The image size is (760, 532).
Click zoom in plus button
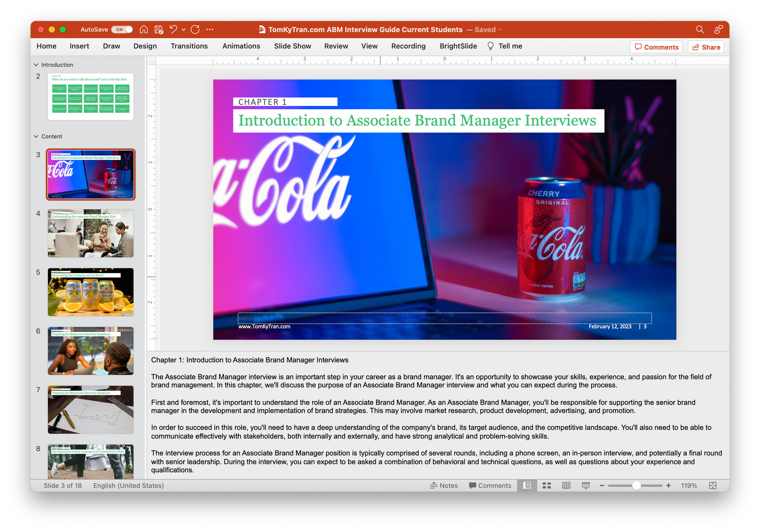[x=668, y=486]
